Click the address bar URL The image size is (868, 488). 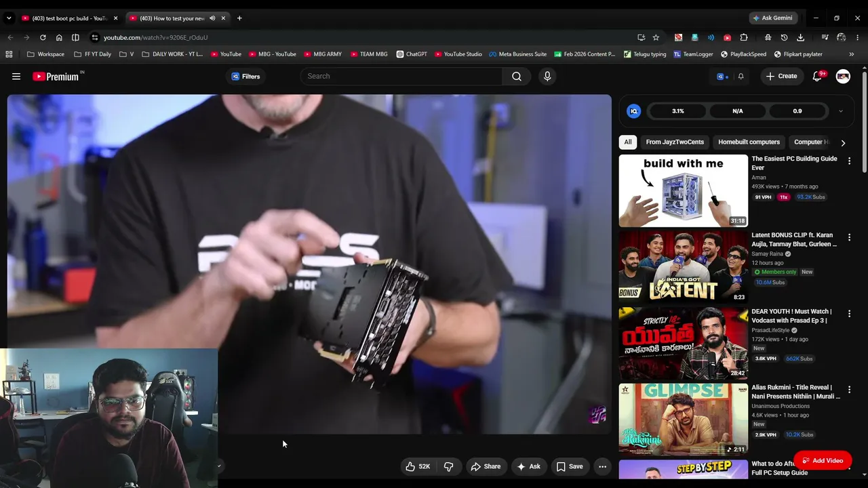pos(156,37)
